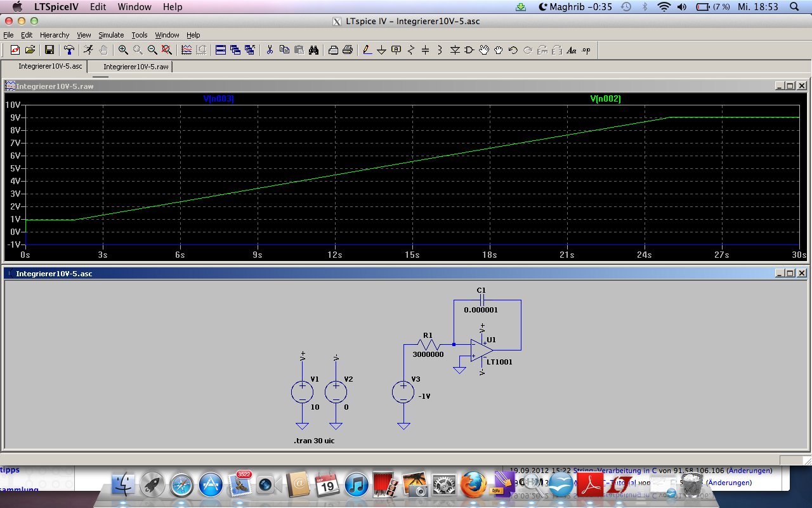
Task: Select the Draw Wire pencil tool
Action: tap(367, 50)
